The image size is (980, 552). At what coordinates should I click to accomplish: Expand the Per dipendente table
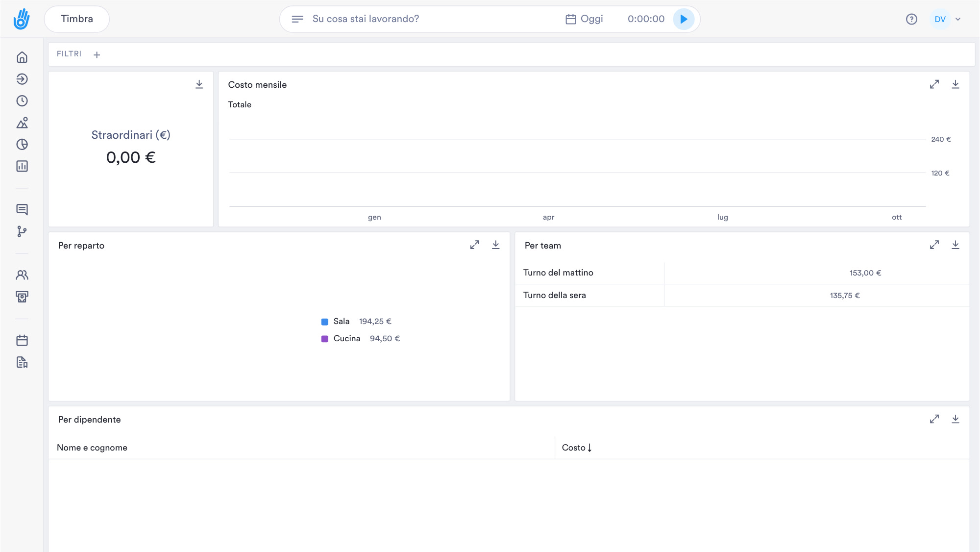[934, 419]
